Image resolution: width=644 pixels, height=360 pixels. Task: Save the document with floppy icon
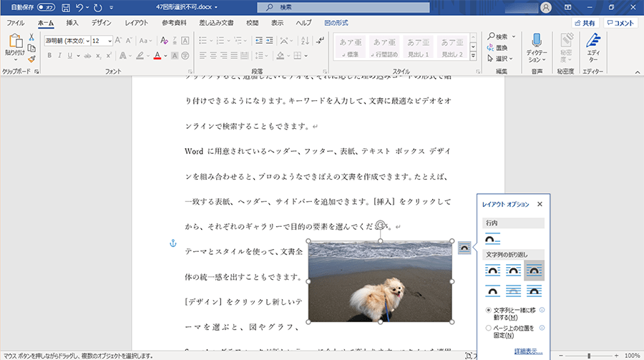point(66,7)
